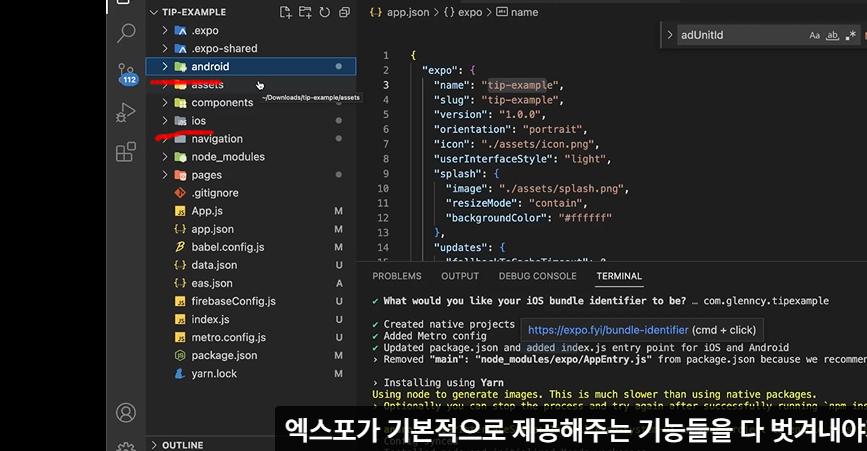Click "Installing using Yarn" terminal line
Screen dimensions: 867x451
[x=443, y=382]
